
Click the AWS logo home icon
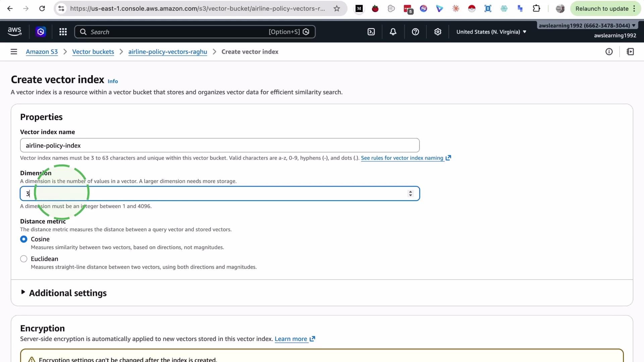tap(14, 32)
